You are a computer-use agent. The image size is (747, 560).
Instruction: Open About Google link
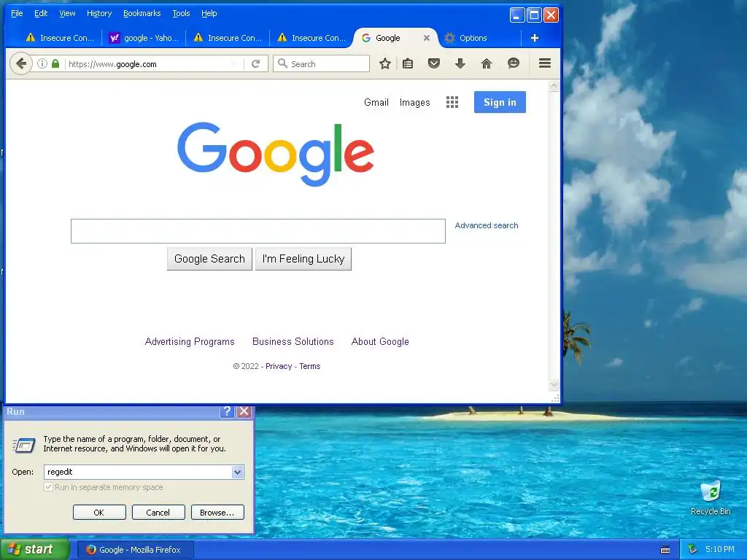coord(380,341)
